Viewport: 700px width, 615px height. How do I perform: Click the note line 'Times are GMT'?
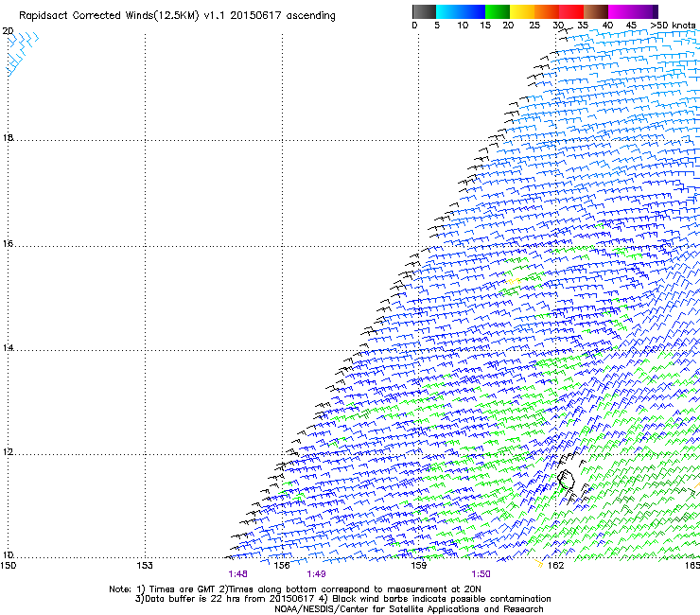click(x=295, y=589)
